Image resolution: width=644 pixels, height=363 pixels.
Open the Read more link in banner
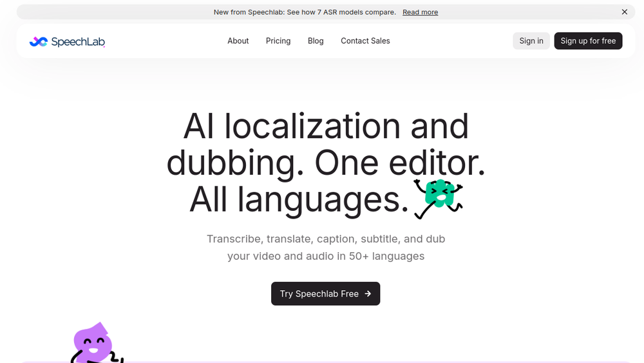pyautogui.click(x=420, y=12)
